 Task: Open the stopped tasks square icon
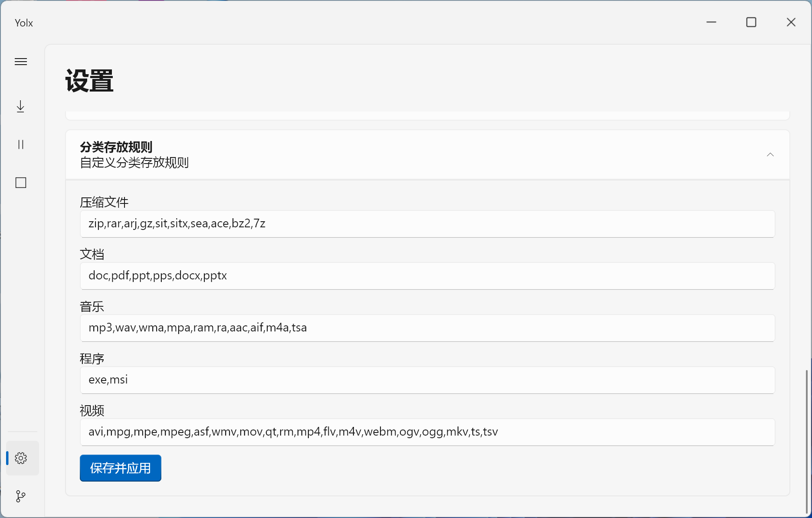click(21, 183)
